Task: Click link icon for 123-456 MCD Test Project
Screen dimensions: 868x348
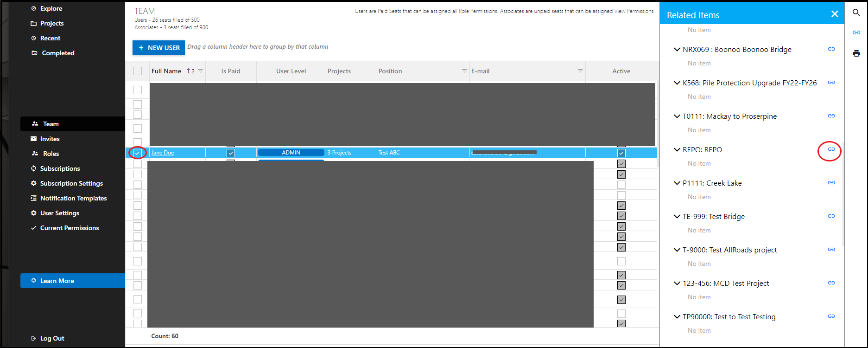Action: [831, 283]
